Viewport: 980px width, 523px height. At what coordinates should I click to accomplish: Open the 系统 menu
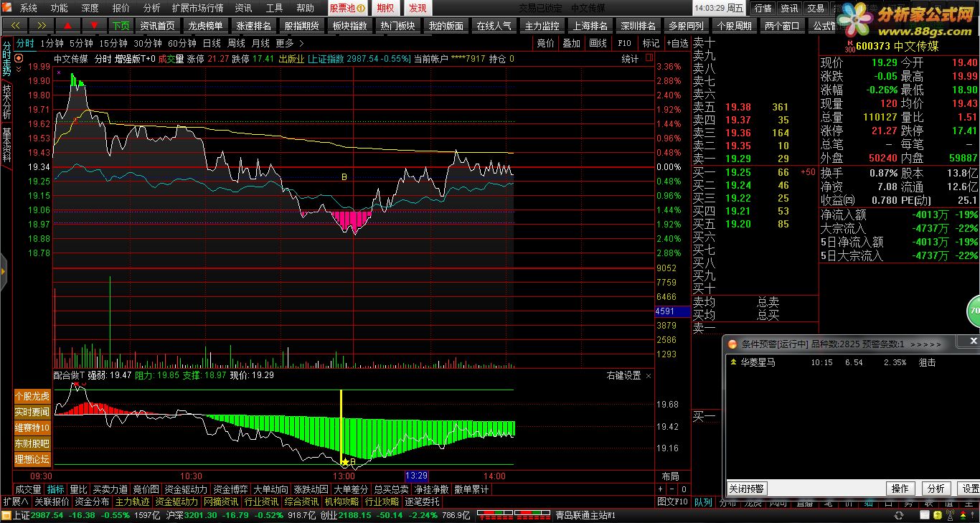[29, 8]
